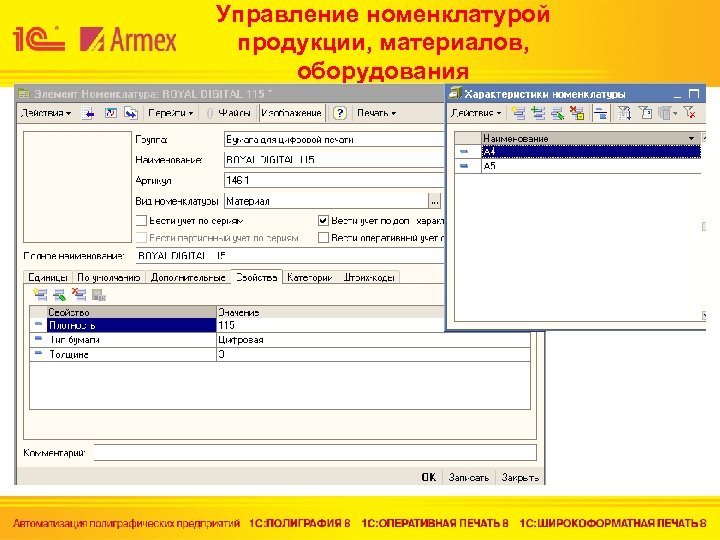This screenshot has width=720, height=540.
Task: Switch to the Дополнительные tab
Action: tap(188, 277)
